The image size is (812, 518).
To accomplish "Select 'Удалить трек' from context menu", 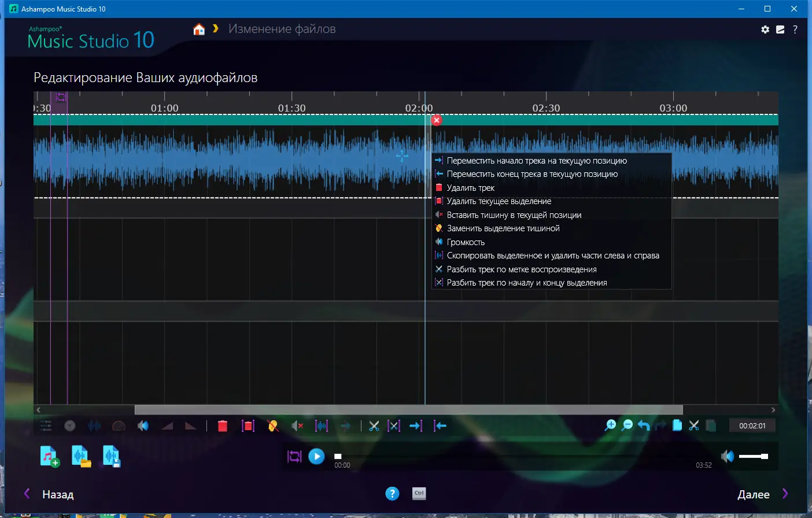I will [x=470, y=188].
